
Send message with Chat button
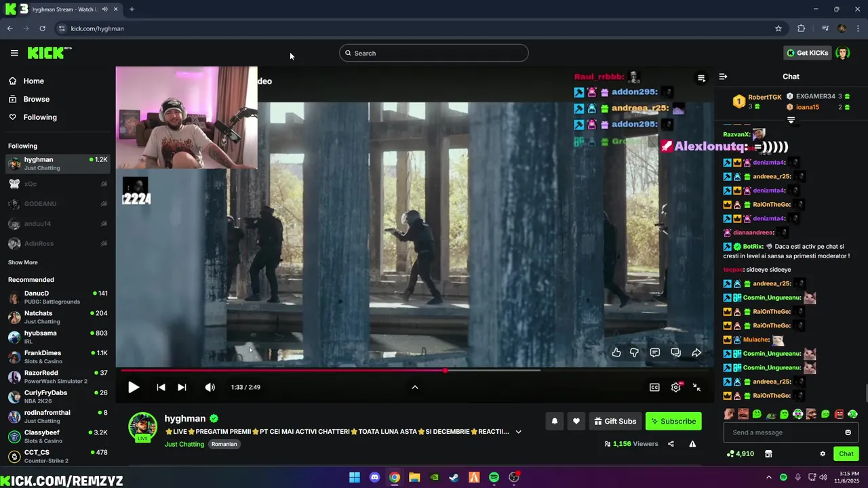846,453
